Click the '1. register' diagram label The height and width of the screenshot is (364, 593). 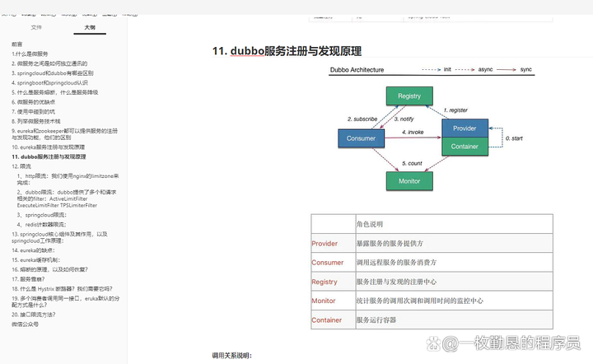[x=455, y=110]
